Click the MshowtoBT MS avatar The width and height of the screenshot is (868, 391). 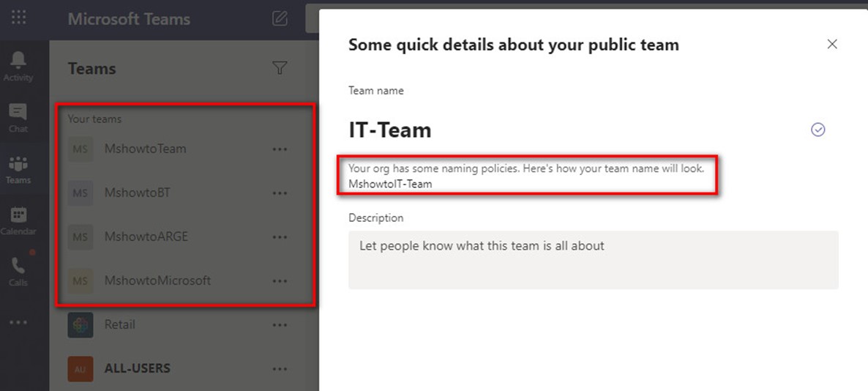[81, 193]
